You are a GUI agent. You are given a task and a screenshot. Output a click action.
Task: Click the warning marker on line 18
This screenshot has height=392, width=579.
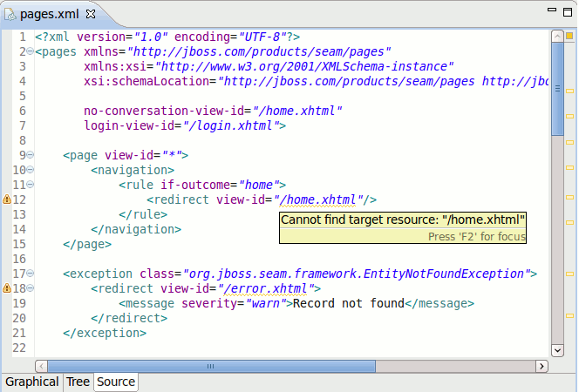(7, 288)
